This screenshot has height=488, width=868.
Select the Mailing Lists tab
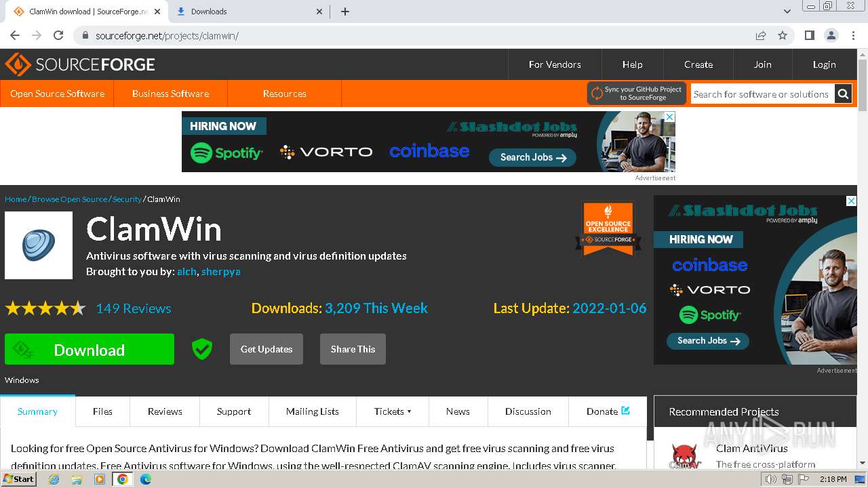click(313, 411)
